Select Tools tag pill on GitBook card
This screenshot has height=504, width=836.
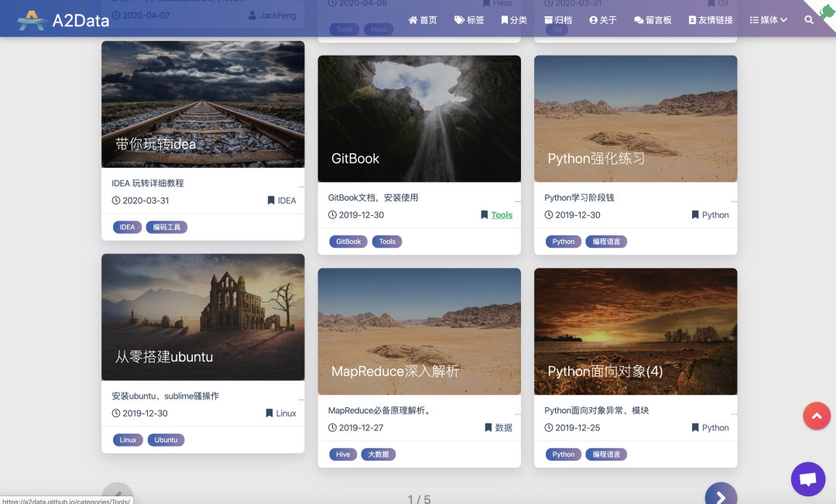click(x=387, y=242)
